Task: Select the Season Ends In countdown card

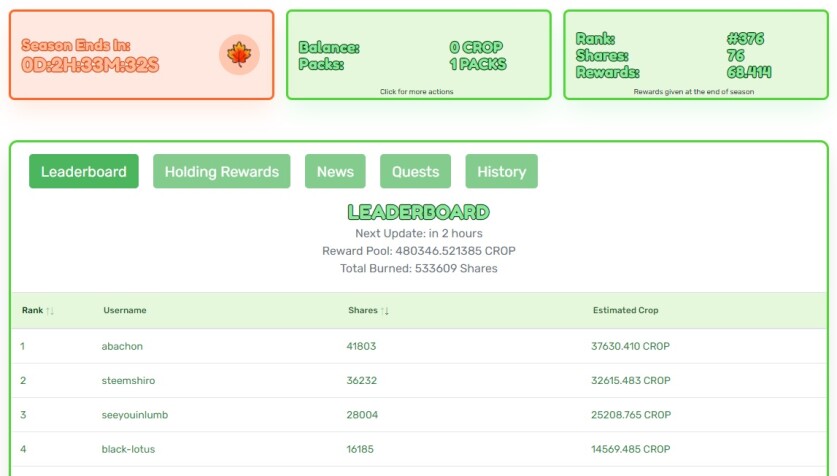Action: (141, 54)
